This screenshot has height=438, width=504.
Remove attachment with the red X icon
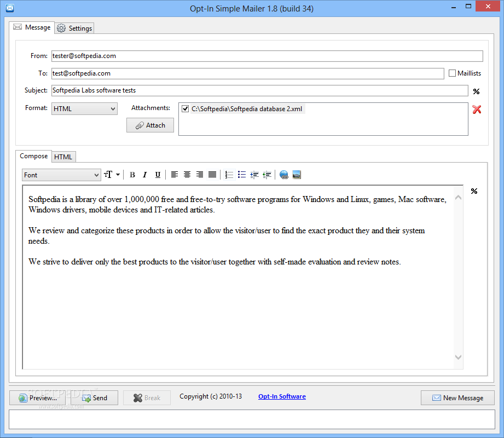tap(477, 109)
